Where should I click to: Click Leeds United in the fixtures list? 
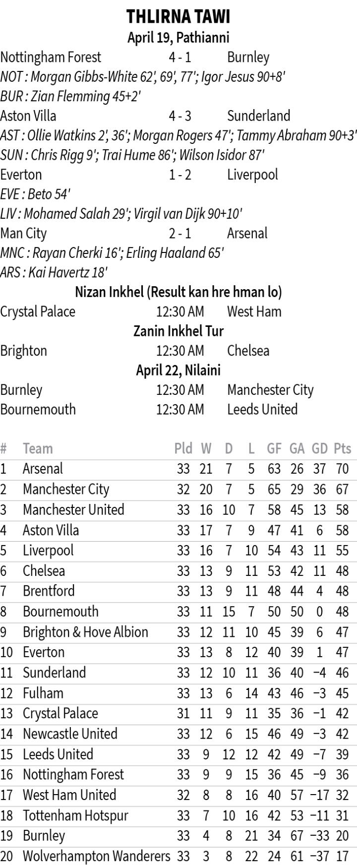(x=262, y=409)
